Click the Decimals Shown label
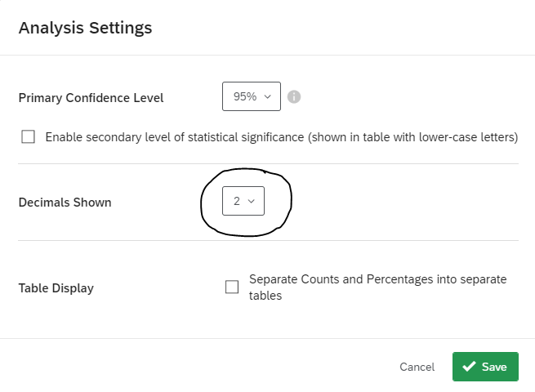 click(x=65, y=203)
